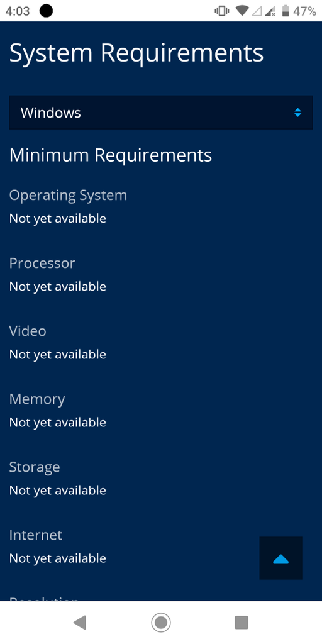
Task: Tap the Android home circle button
Action: tap(161, 623)
